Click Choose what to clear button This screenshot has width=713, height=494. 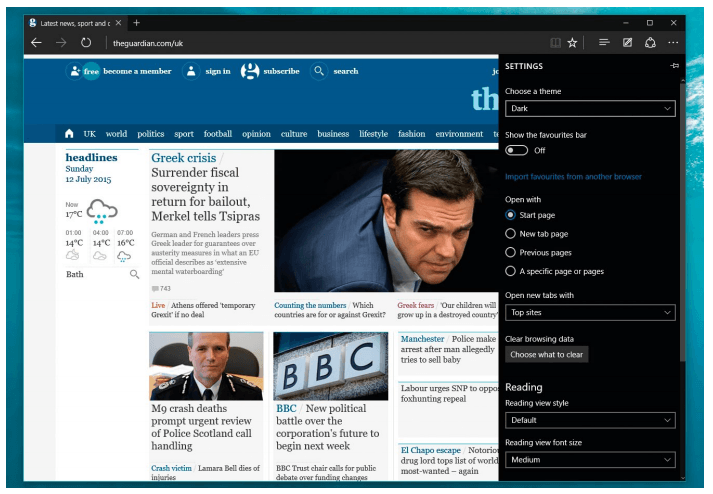click(547, 354)
